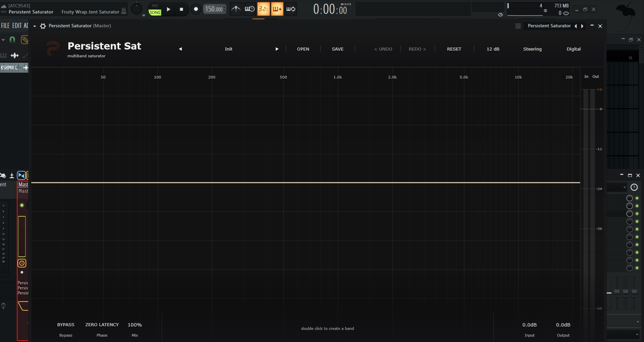
Task: Click the detached plugin grid icon
Action: click(x=518, y=26)
